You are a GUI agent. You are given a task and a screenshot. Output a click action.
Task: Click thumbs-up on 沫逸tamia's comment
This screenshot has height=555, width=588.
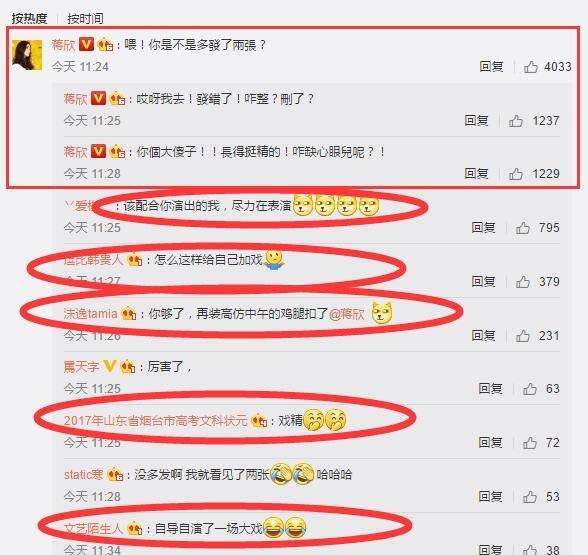[x=522, y=336]
